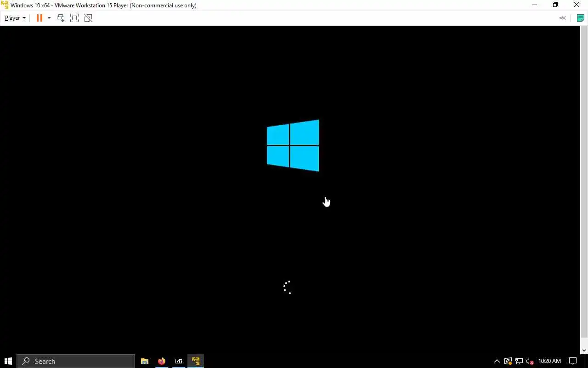The width and height of the screenshot is (588, 368).
Task: Restore down the VMware window
Action: tap(555, 5)
